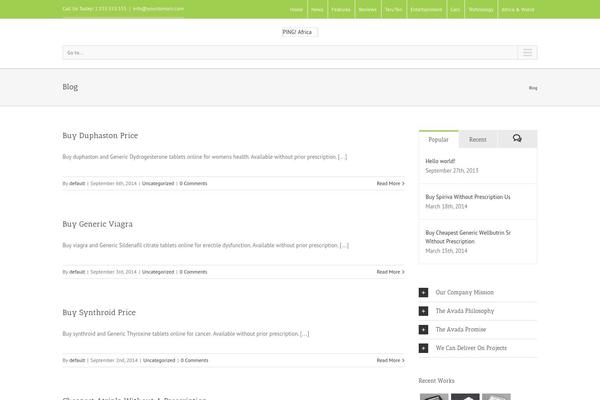Open the Buy Duphaston Price post title
Viewport: 600px width, 400px height.
(100, 136)
